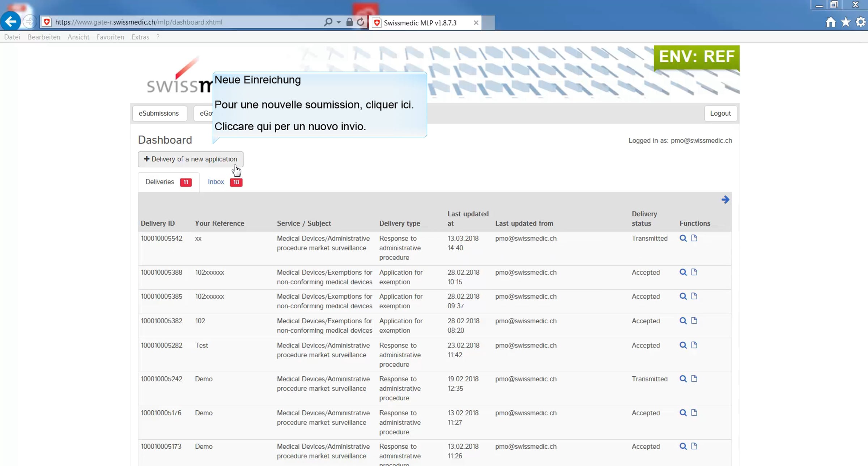Click reference 'Test' in the table
The height and width of the screenshot is (466, 868).
(x=201, y=346)
